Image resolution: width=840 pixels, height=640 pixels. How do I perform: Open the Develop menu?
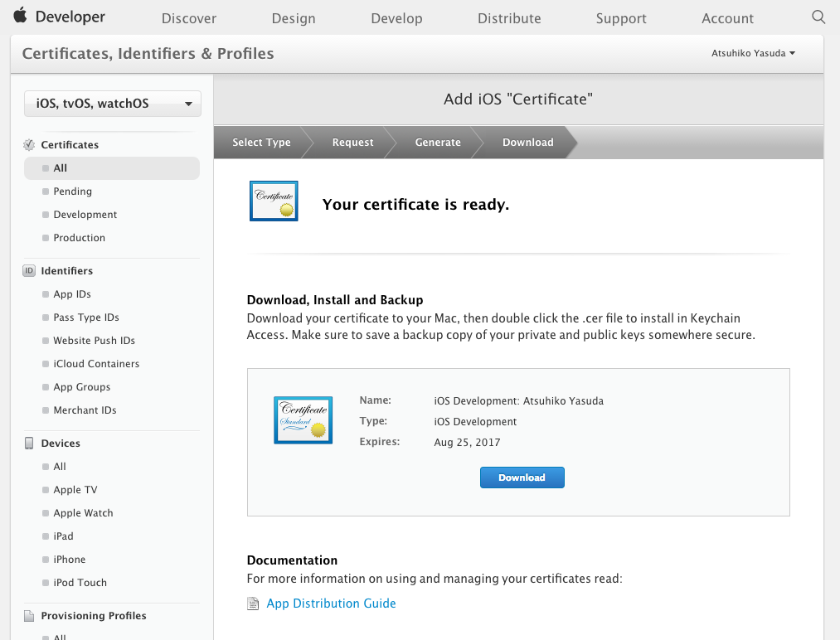click(x=396, y=18)
